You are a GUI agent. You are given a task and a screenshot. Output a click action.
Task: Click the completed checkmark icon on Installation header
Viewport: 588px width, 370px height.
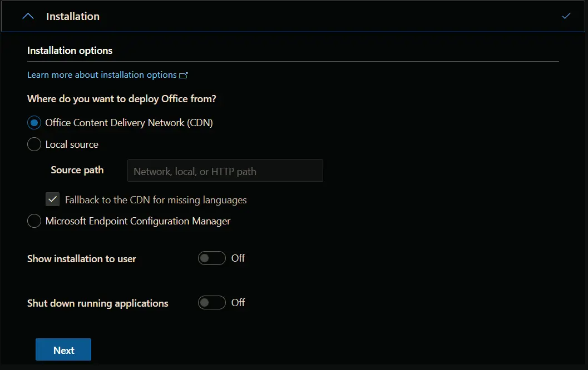566,16
